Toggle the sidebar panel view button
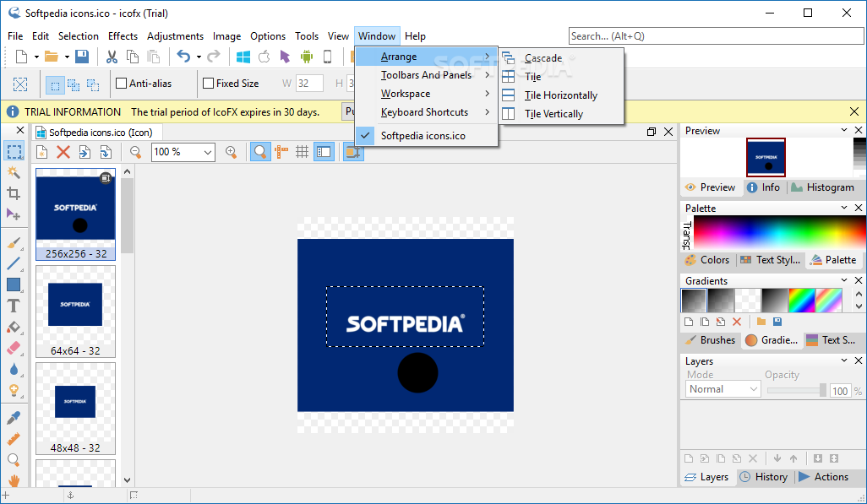The image size is (867, 504). pos(324,152)
